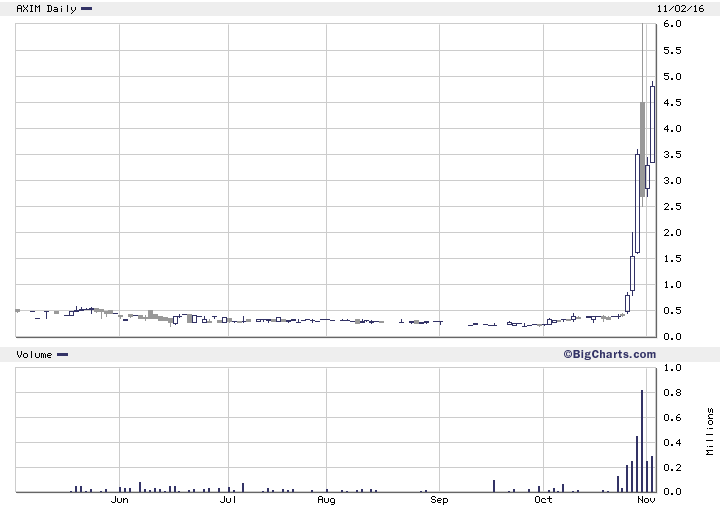Click the Oct month label

tap(543, 500)
